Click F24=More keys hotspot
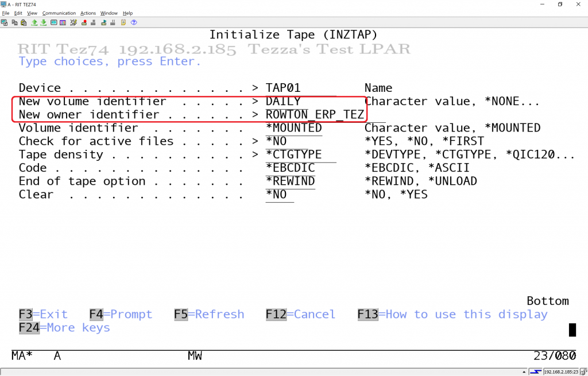Image resolution: width=588 pixels, height=376 pixels. click(x=64, y=328)
